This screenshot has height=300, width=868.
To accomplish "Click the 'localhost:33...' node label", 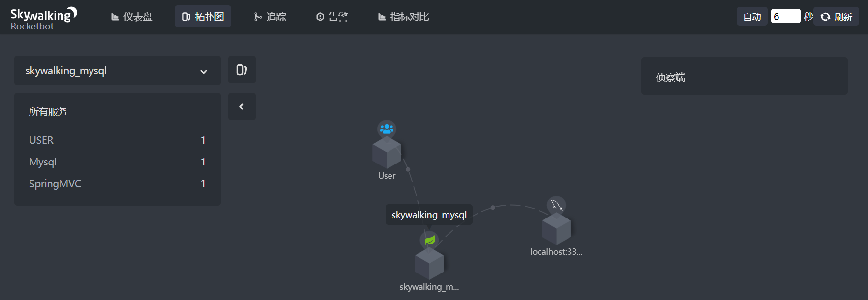I will [556, 252].
